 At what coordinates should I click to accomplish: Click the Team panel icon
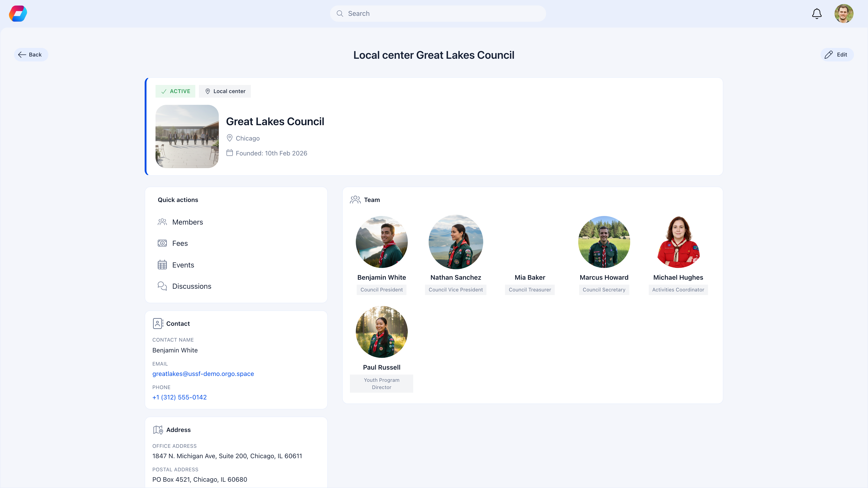pyautogui.click(x=355, y=199)
